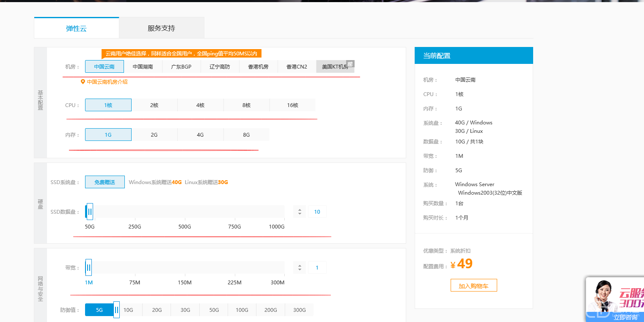Screen dimensions: 644x322
Task: Select 美国KT机房 datacenter option
Action: click(x=335, y=66)
